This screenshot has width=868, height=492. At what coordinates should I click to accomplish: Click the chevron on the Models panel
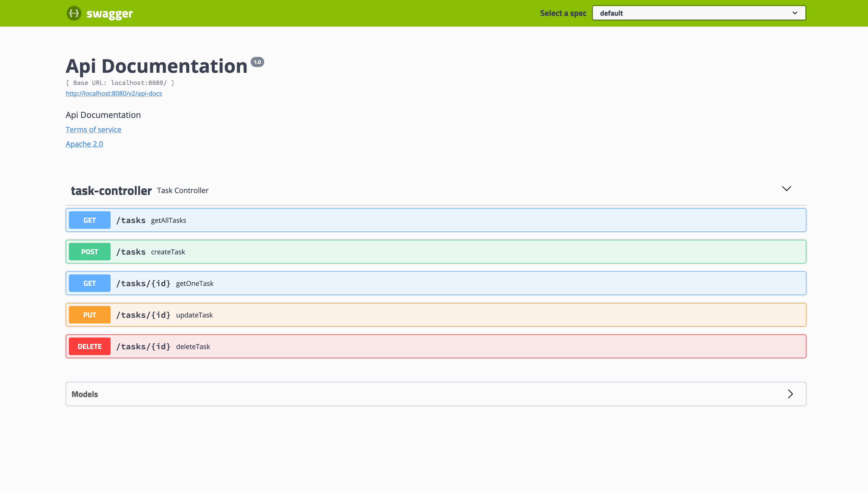pos(790,394)
